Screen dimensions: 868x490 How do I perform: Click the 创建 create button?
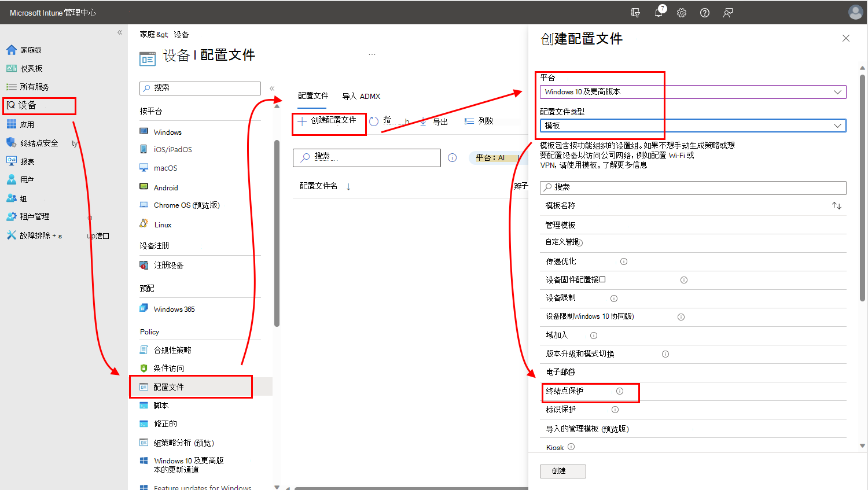coord(563,471)
